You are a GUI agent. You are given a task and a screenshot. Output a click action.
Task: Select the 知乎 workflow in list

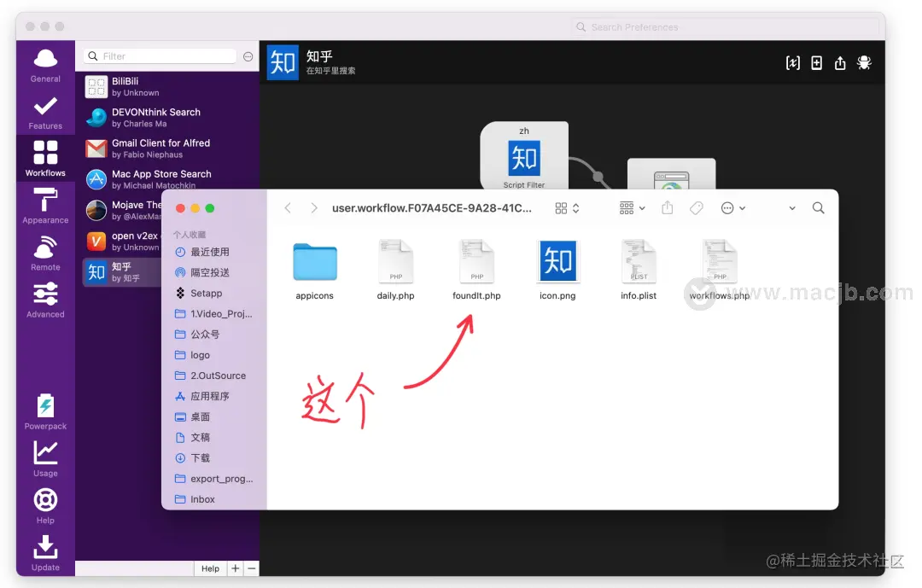(x=122, y=272)
